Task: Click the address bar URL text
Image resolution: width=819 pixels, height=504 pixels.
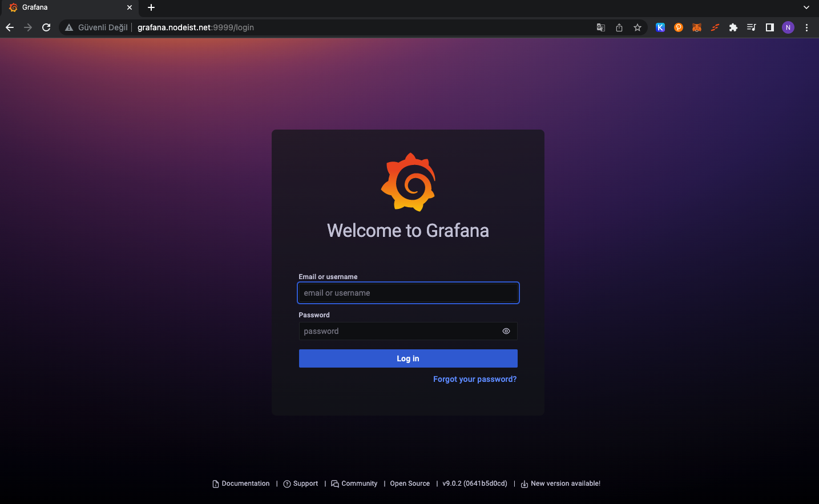Action: click(196, 27)
